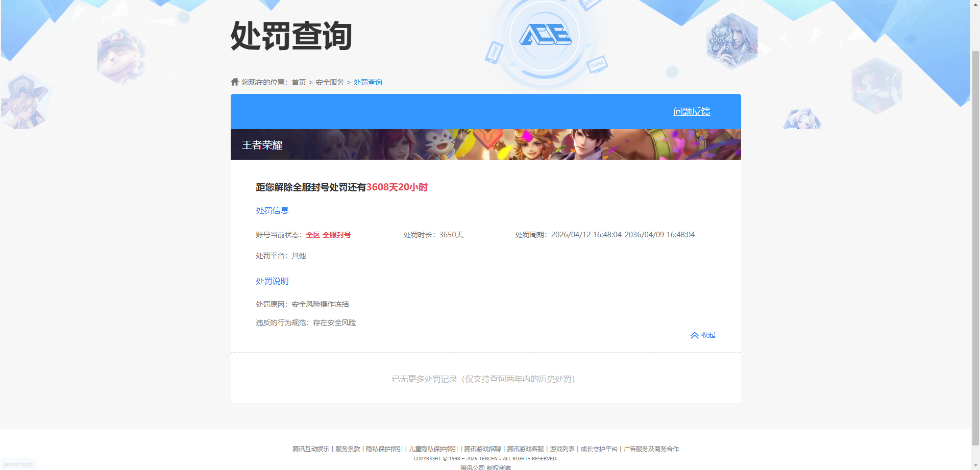
Task: Go to 首页 in the breadcrumb
Action: coord(299,82)
